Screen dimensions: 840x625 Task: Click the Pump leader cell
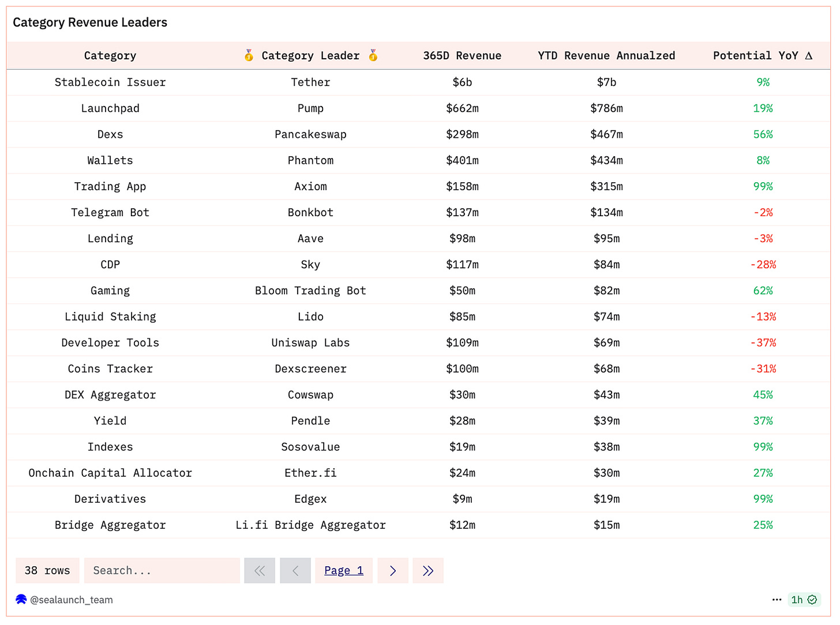(x=310, y=108)
